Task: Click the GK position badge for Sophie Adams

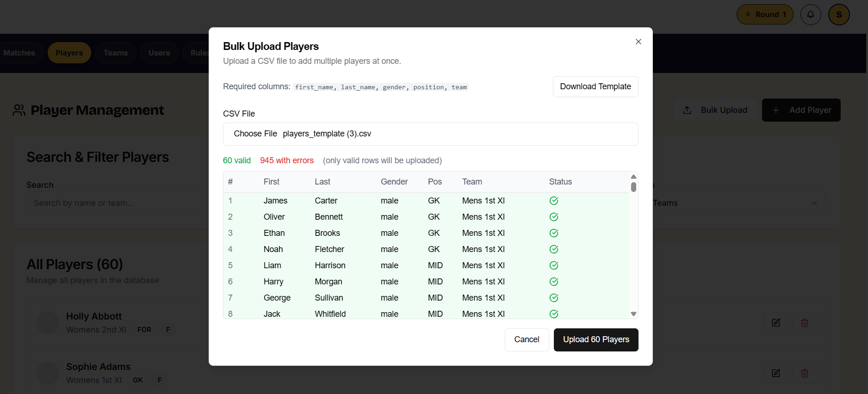Action: [x=138, y=380]
